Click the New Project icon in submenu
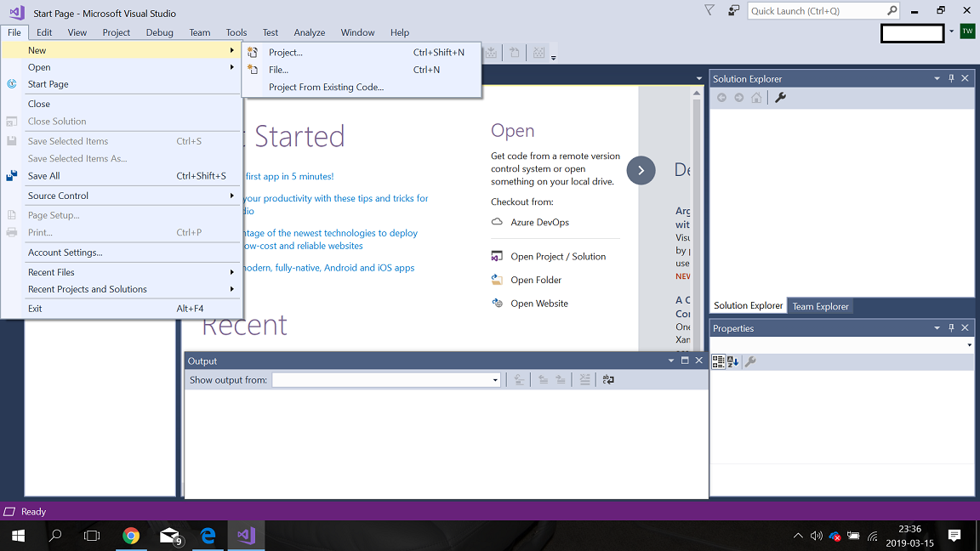Viewport: 980px width, 551px height. coord(253,53)
